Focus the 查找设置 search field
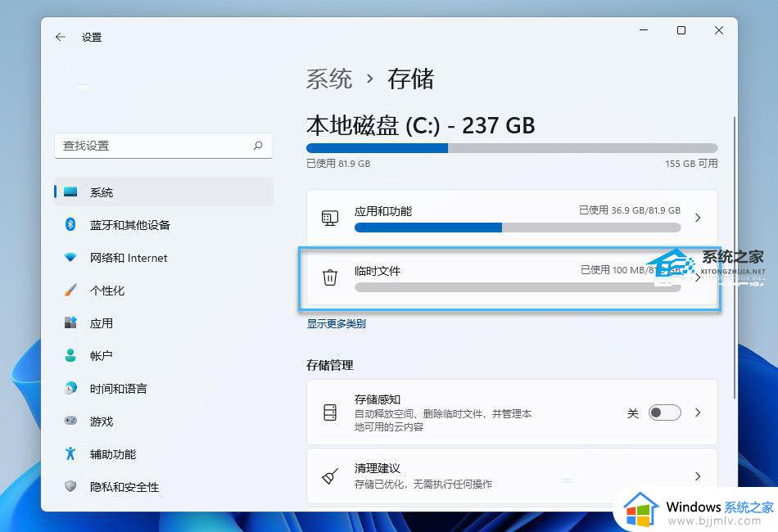The image size is (778, 532). coord(164,146)
